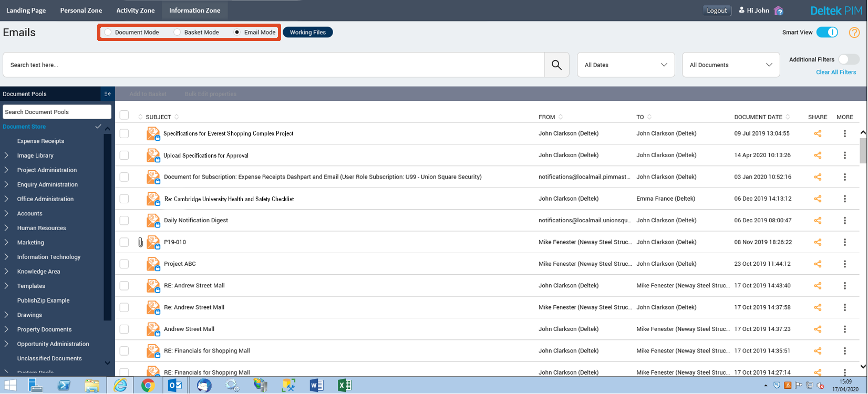Viewport: 868px width, 394px height.
Task: Click into the Search text here field
Action: tap(273, 65)
